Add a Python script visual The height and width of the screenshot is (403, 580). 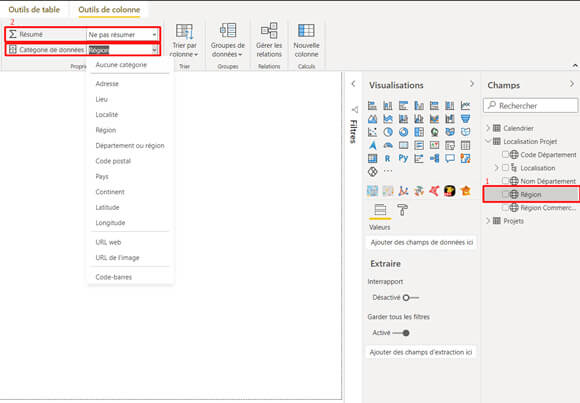(x=403, y=159)
